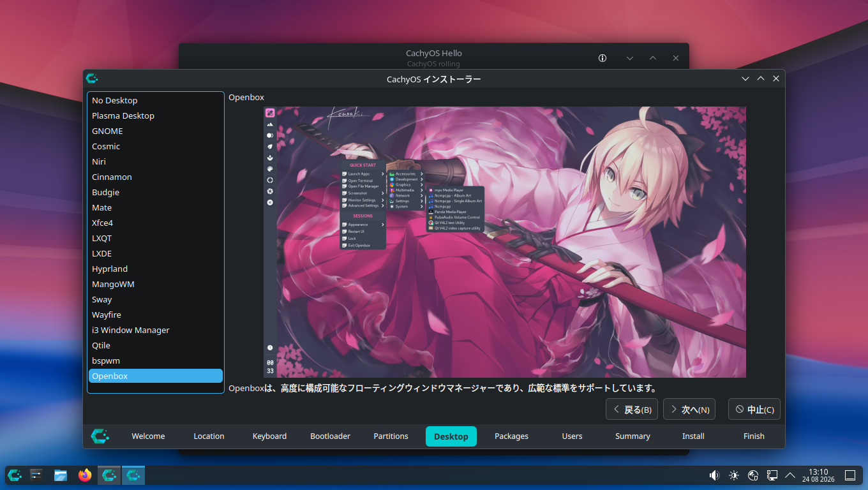
Task: Select "GNOME" in the desktop list
Action: tap(156, 131)
